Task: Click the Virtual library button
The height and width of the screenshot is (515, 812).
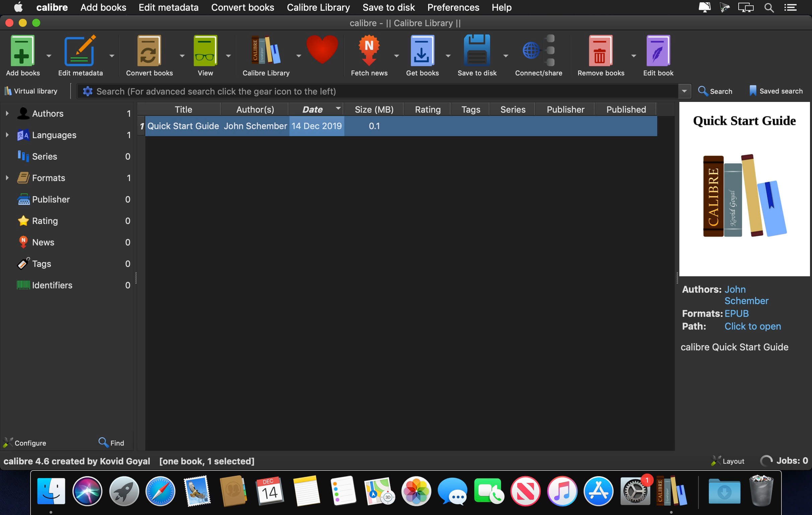Action: point(31,91)
